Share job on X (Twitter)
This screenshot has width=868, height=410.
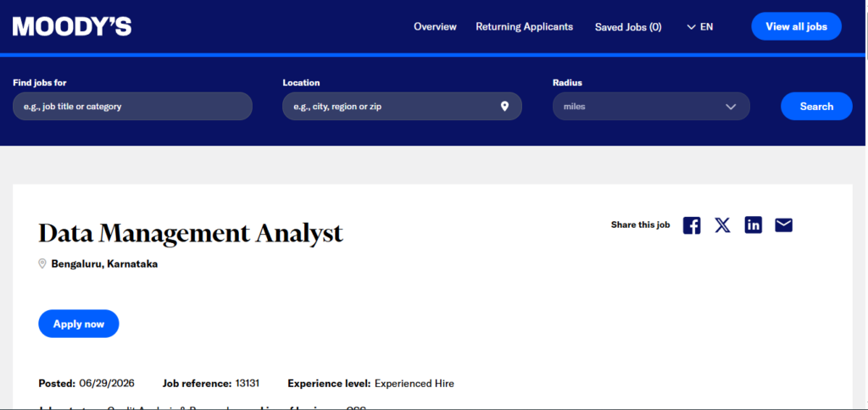[x=722, y=225]
